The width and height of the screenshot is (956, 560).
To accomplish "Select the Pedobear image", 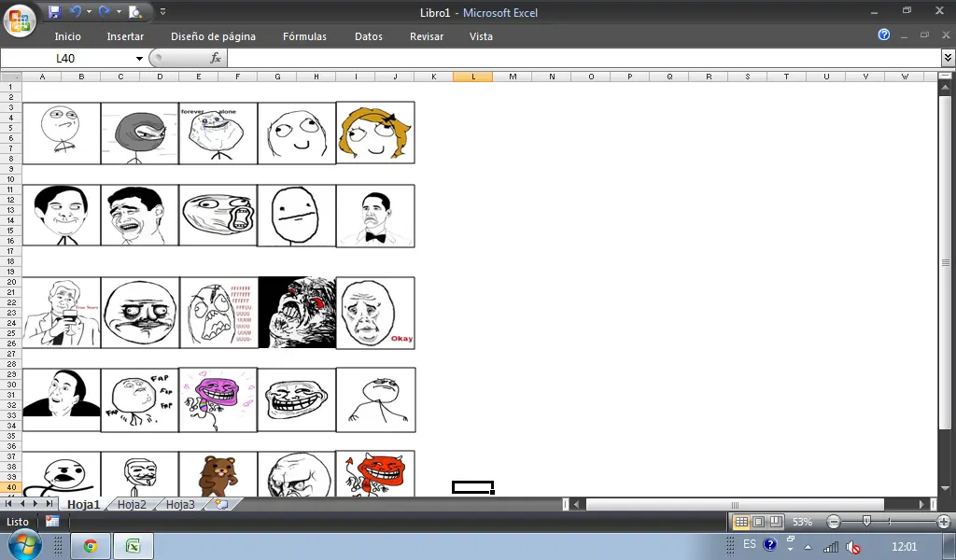I will pyautogui.click(x=218, y=474).
